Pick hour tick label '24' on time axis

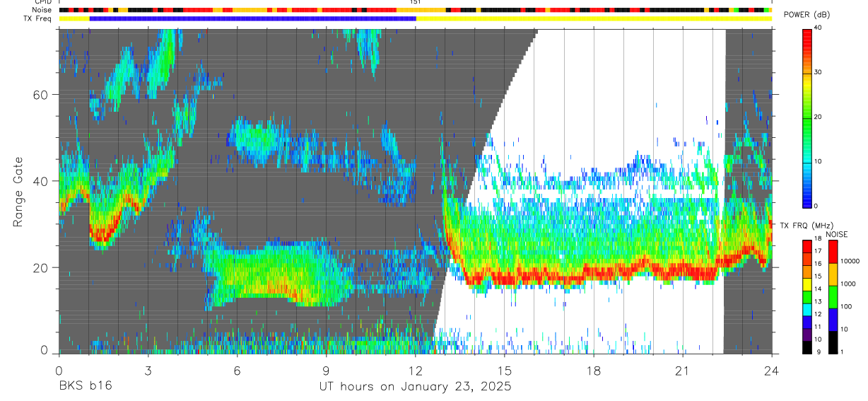[772, 370]
